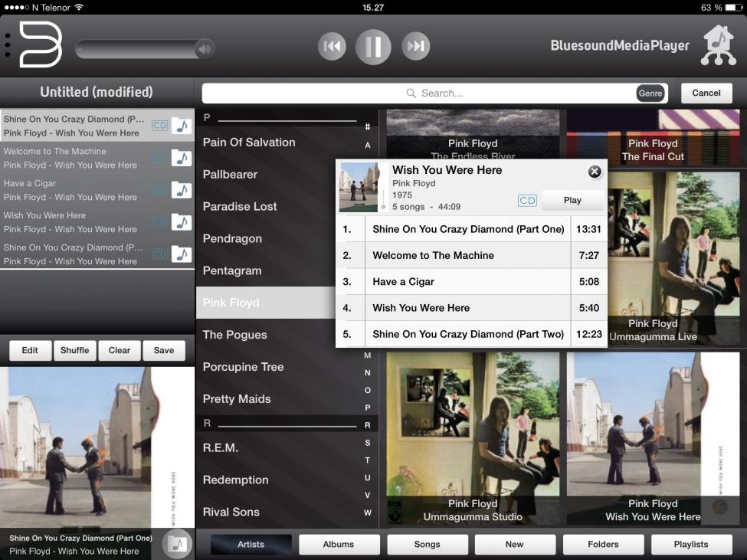Click music note icon for Welcome to The Machine

pos(182,158)
